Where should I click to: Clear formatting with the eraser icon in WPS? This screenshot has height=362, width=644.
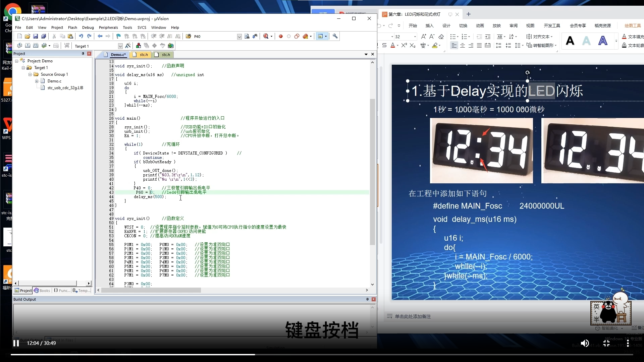[441, 37]
